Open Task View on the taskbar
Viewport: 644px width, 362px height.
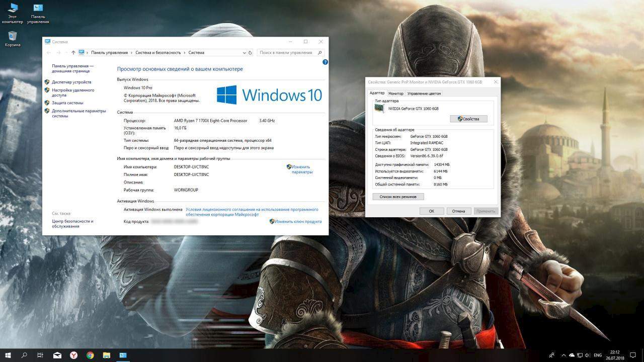click(x=40, y=355)
